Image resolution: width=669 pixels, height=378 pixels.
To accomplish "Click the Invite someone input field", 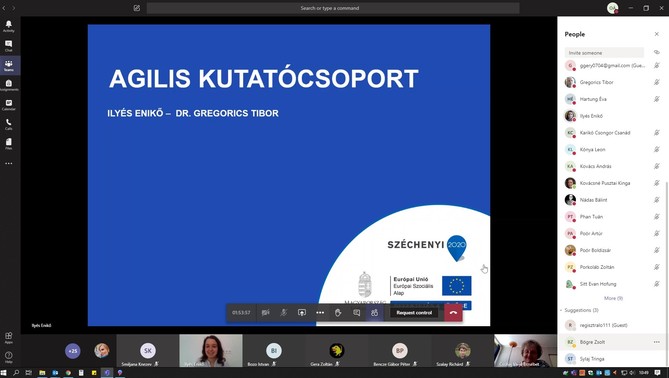I will [x=604, y=53].
